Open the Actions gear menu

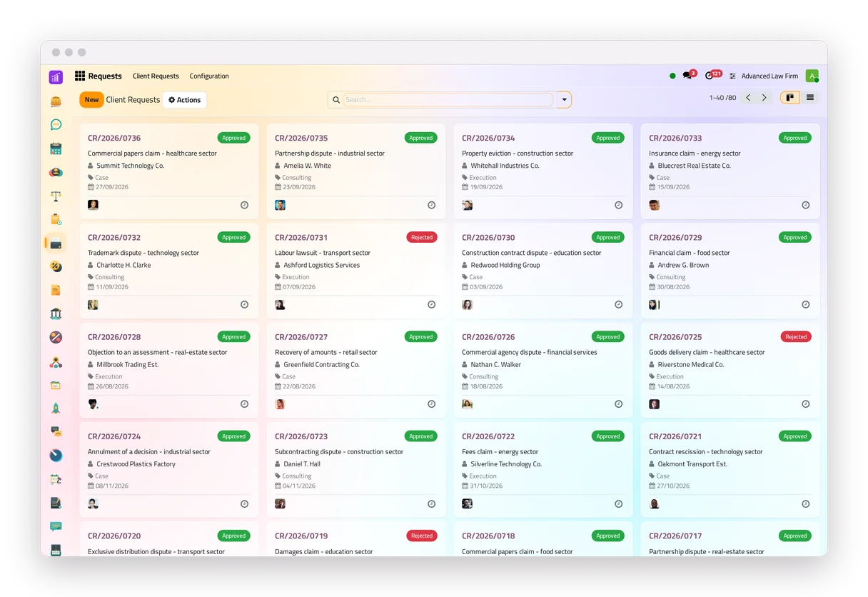click(x=184, y=100)
